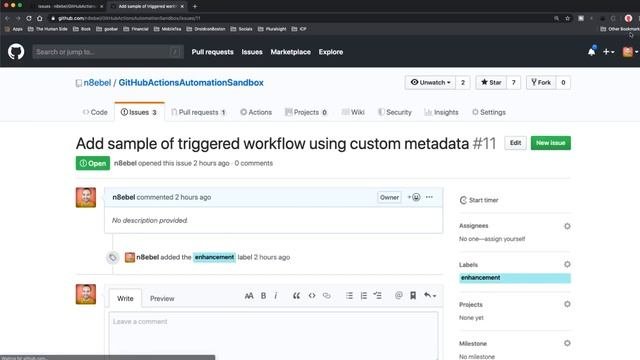Open the Assignees gear settings
Viewport: 640px width, 360px height.
click(x=567, y=226)
